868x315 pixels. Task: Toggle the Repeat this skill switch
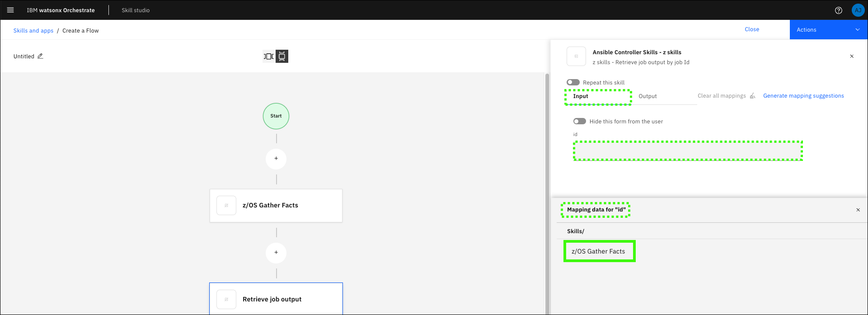tap(573, 82)
